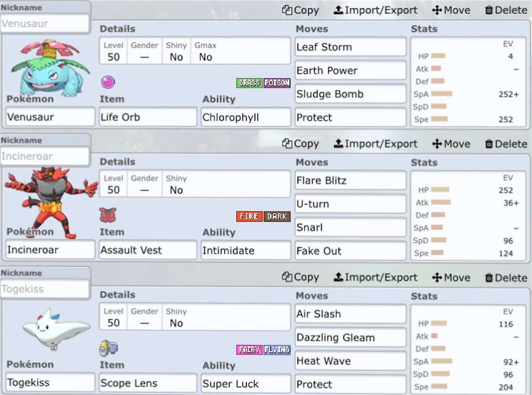The image size is (532, 395).
Task: Select the Venusaur Pokémon name field
Action: [x=50, y=117]
